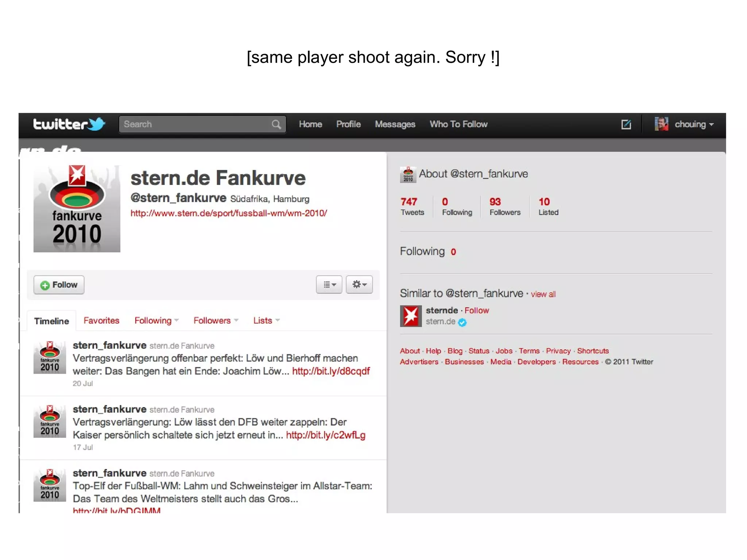This screenshot has height=560, width=747.
Task: Open Profile in navigation bar
Action: (348, 124)
